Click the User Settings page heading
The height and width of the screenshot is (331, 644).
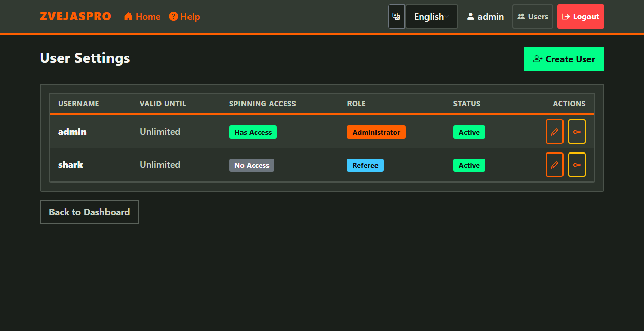pyautogui.click(x=85, y=58)
